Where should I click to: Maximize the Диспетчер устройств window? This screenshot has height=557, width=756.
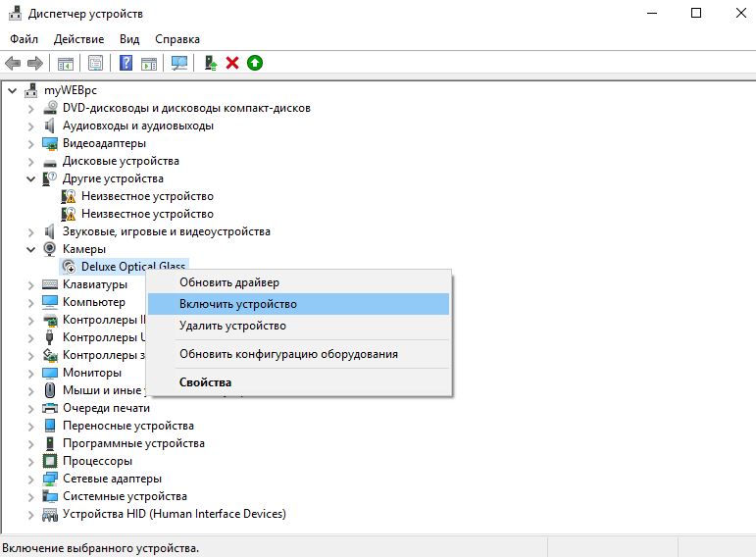pos(696,13)
